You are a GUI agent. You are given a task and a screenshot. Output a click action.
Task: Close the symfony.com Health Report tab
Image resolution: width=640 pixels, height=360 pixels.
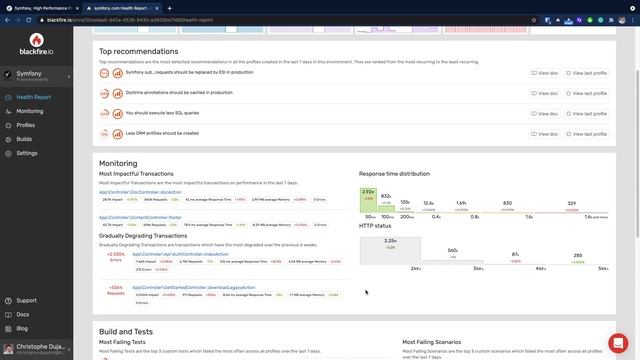[157, 8]
